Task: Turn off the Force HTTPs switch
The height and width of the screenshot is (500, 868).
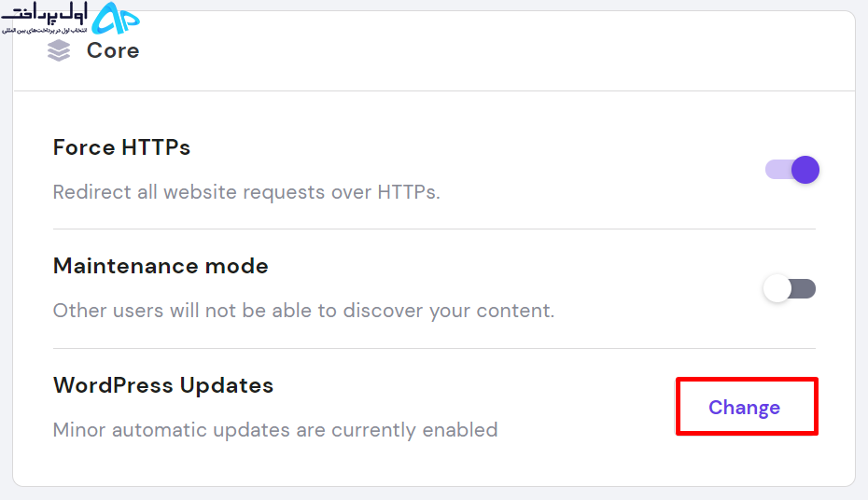Action: (792, 170)
